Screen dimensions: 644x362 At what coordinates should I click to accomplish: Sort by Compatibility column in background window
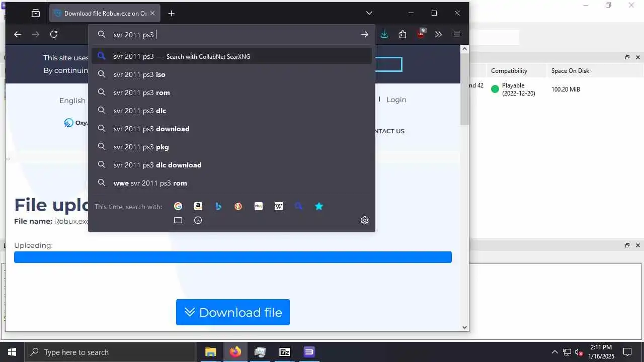coord(516,71)
